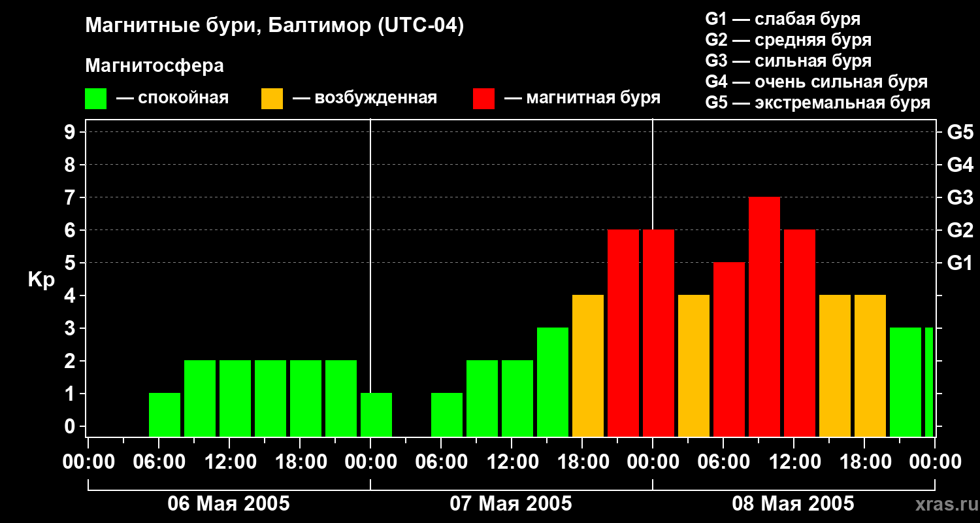980x523 pixels.
Task: Click the Kp axis title
Action: pos(41,280)
